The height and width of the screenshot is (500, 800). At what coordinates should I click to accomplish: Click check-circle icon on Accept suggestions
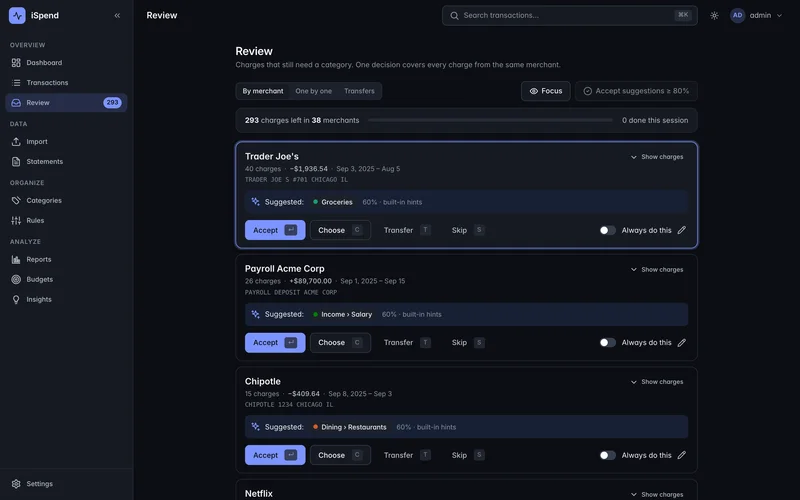click(x=588, y=91)
